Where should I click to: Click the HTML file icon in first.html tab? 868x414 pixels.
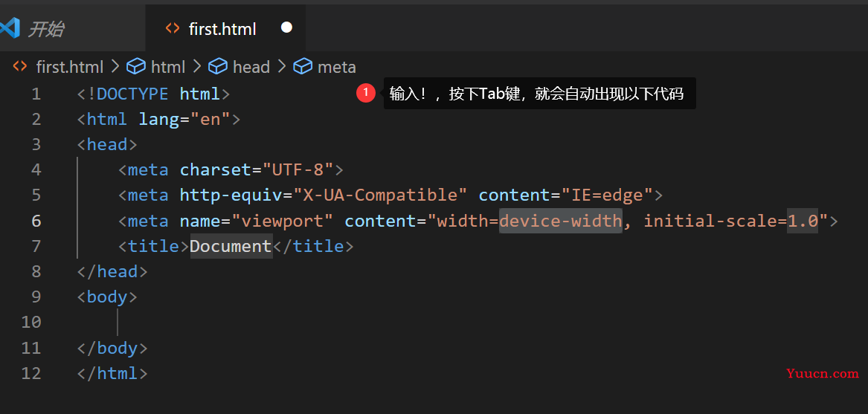173,28
